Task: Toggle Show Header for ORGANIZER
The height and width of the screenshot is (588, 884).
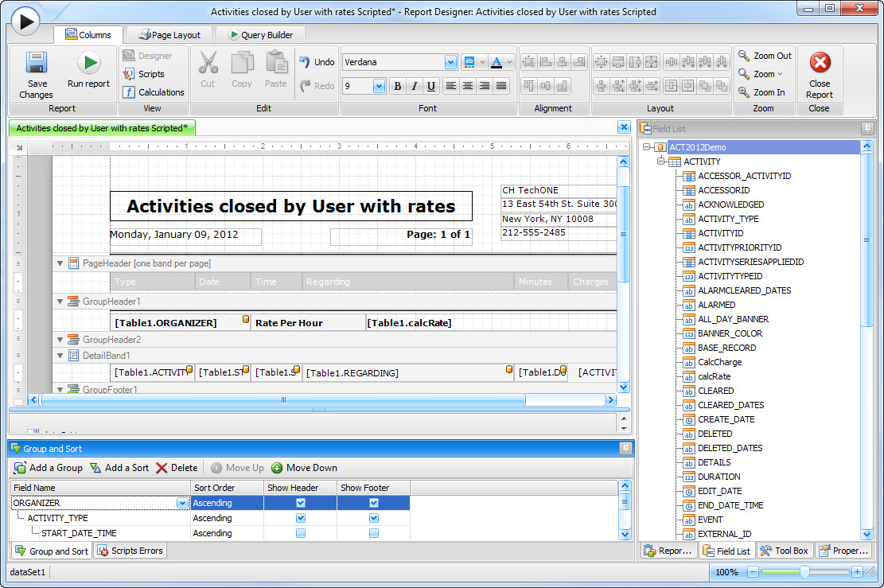Action: pos(301,503)
